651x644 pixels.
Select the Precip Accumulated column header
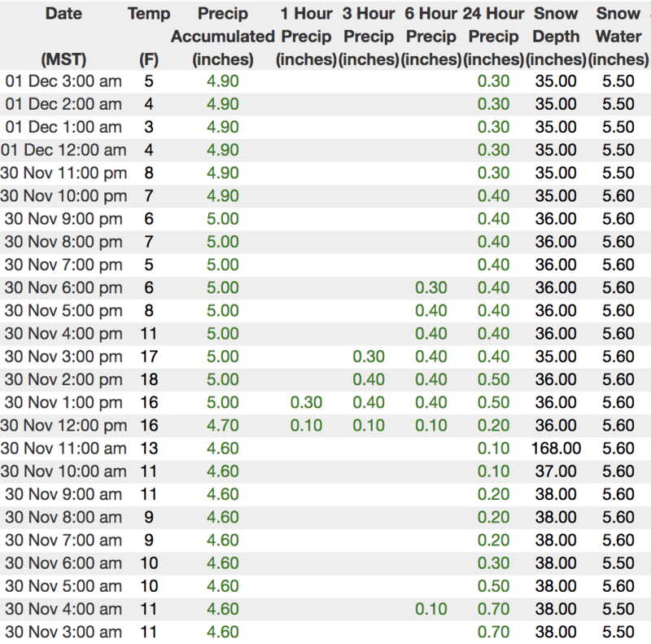tap(222, 37)
